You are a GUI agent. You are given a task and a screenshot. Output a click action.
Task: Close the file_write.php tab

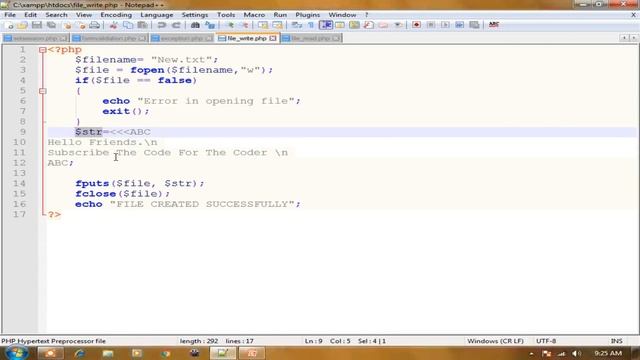[273, 38]
